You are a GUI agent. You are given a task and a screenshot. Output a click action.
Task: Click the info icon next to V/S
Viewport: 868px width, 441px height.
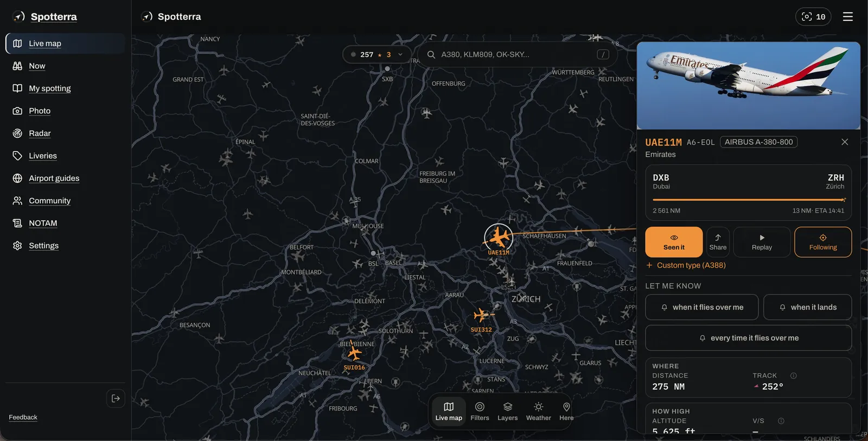(x=781, y=421)
